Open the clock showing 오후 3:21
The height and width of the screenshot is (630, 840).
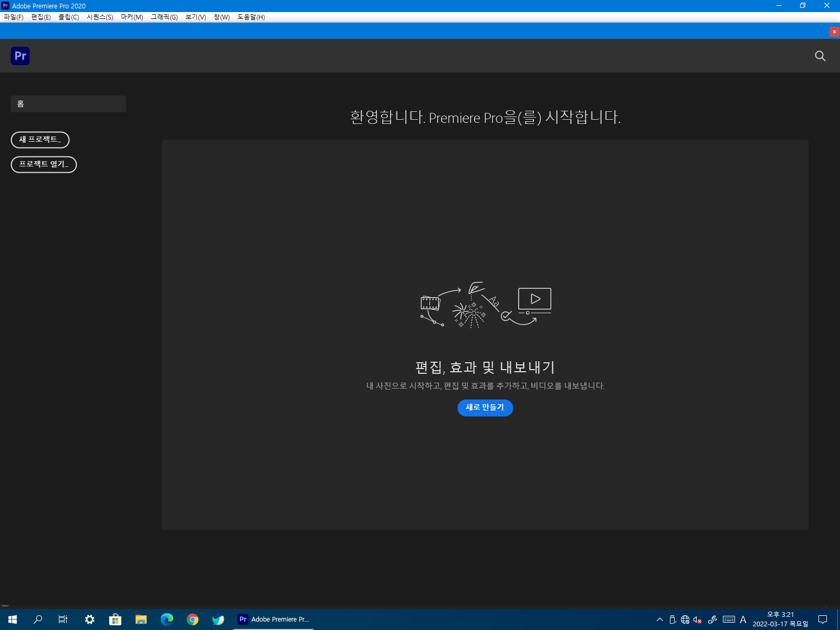point(781,619)
